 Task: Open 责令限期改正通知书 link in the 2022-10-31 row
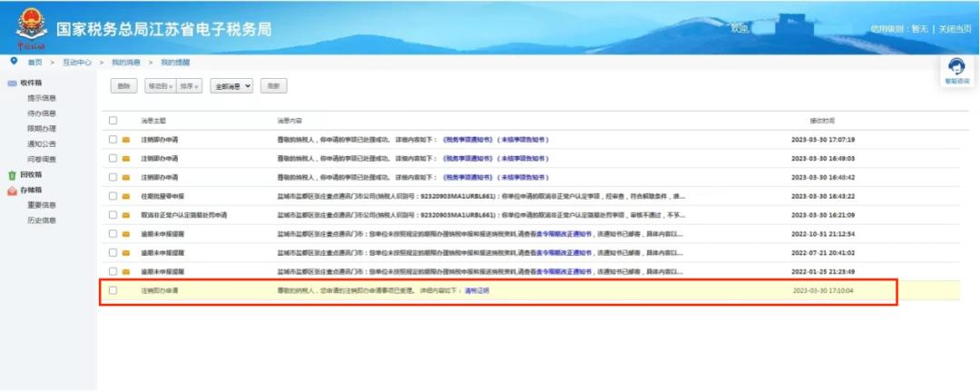point(563,233)
